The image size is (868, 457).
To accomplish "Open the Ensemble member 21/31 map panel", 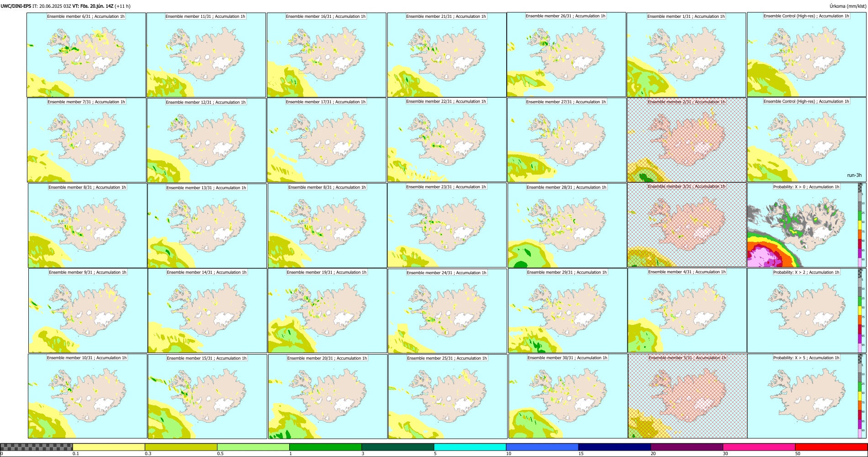I will pos(447,55).
